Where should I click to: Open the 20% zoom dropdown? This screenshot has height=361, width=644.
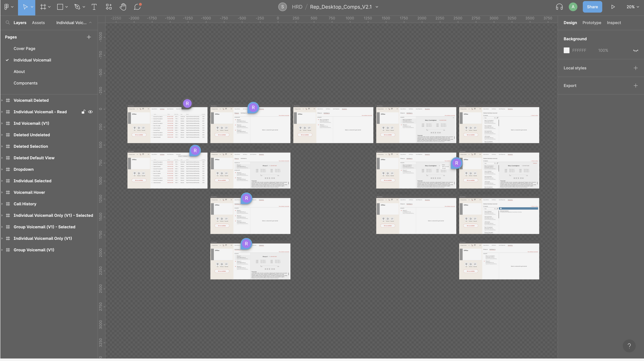[633, 7]
